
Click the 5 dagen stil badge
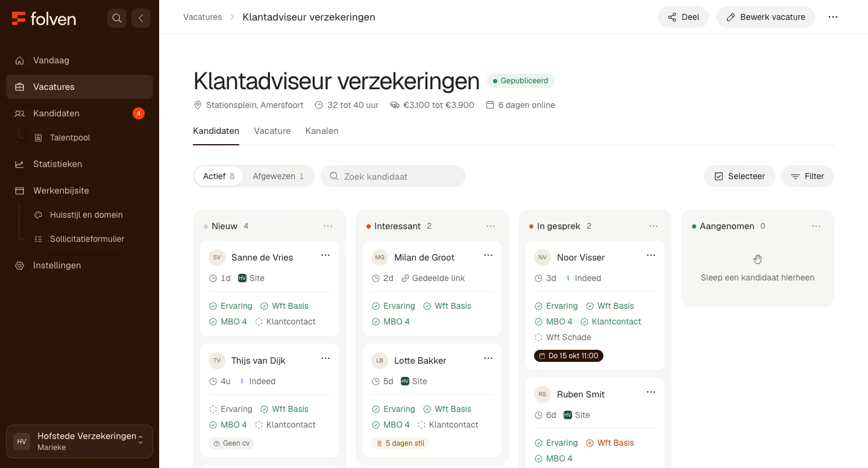pyautogui.click(x=400, y=443)
